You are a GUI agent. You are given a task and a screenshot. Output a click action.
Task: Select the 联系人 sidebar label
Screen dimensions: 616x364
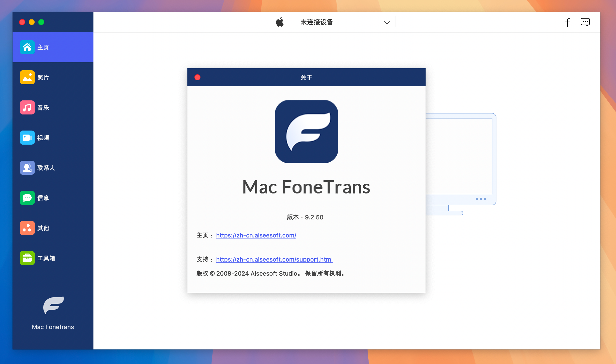point(46,168)
